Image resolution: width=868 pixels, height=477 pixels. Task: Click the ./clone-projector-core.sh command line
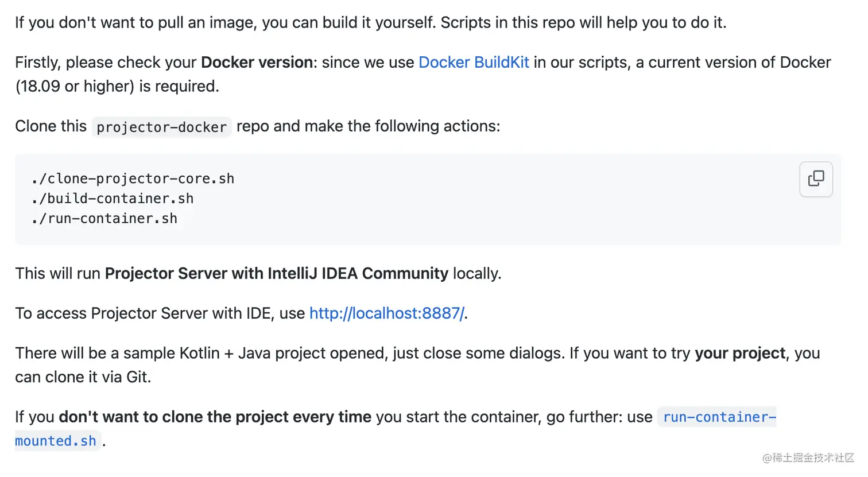[133, 179]
